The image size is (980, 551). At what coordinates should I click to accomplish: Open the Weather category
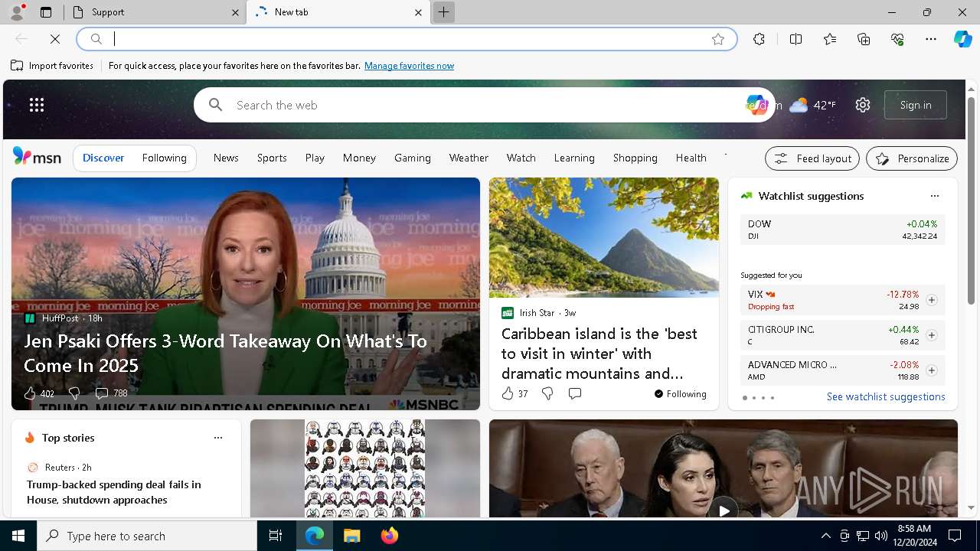[469, 158]
